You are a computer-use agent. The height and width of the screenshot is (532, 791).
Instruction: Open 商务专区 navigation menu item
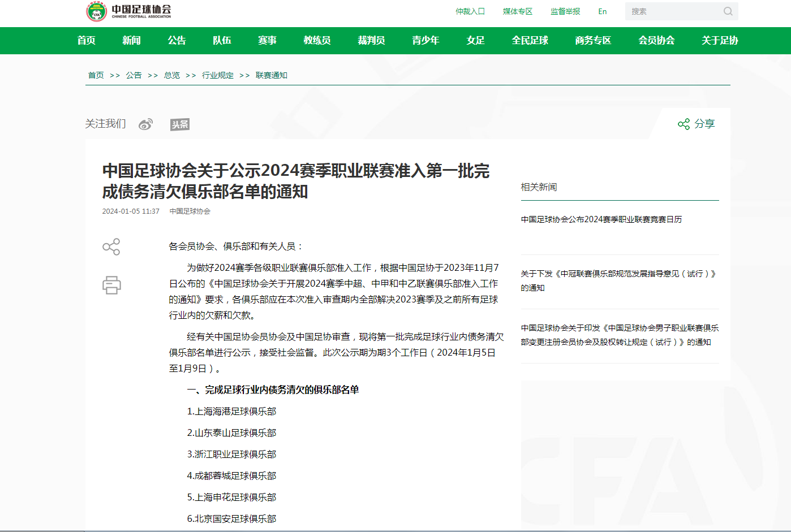coord(594,41)
